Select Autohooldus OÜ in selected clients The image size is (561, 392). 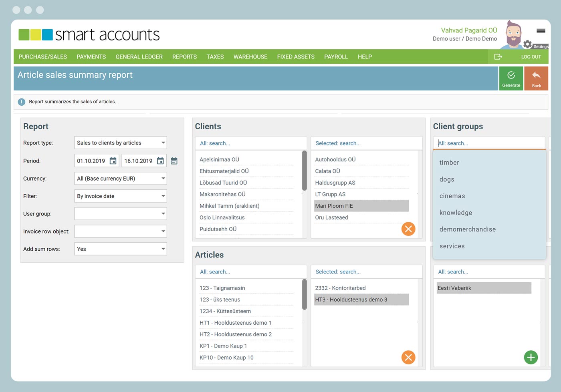click(x=362, y=159)
